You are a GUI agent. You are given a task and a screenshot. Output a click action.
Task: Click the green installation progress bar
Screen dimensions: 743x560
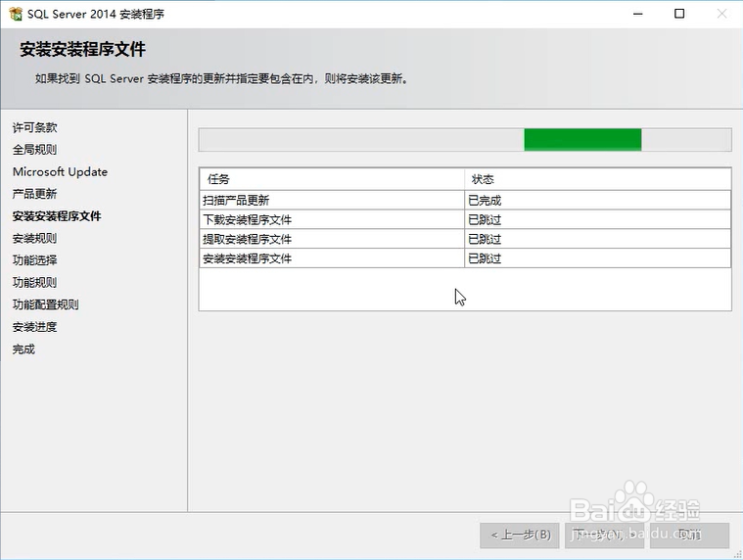pyautogui.click(x=465, y=140)
